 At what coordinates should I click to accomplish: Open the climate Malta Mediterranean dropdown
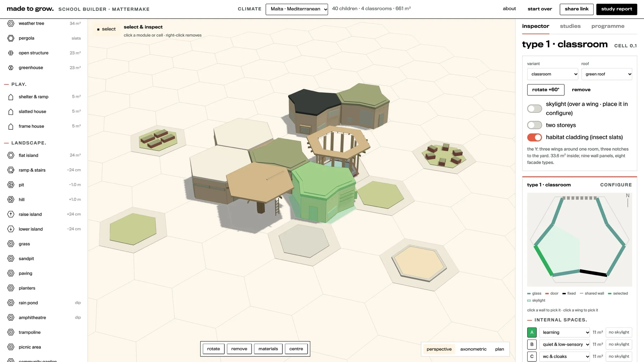[x=297, y=9]
